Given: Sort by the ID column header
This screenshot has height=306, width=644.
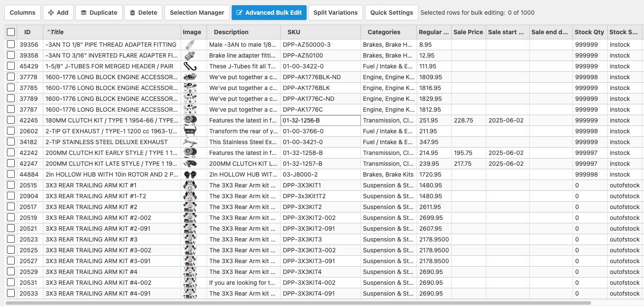Looking at the screenshot, I should click(30, 32).
